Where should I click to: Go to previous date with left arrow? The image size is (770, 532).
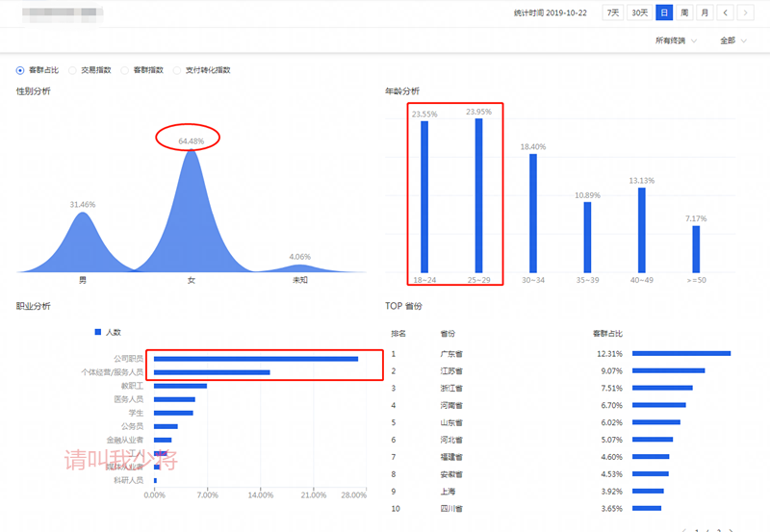[x=725, y=13]
